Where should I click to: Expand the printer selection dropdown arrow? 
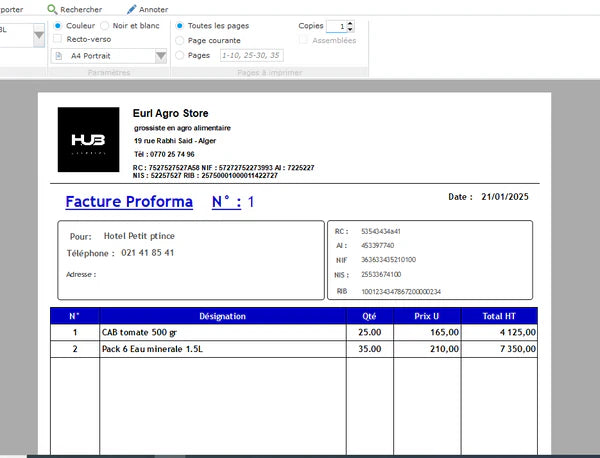[39, 35]
